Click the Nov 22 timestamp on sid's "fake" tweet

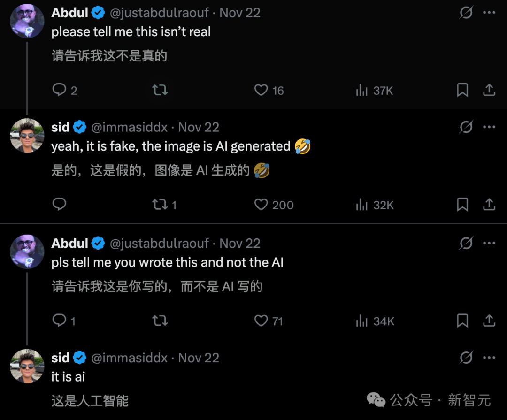click(199, 127)
